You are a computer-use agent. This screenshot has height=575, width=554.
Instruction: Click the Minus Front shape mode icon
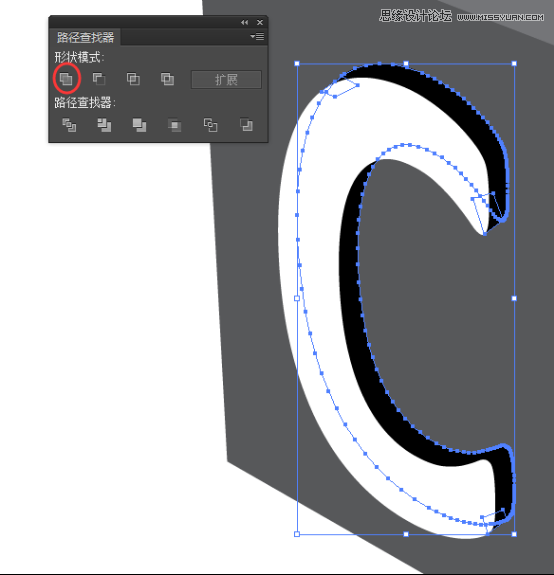(x=99, y=78)
